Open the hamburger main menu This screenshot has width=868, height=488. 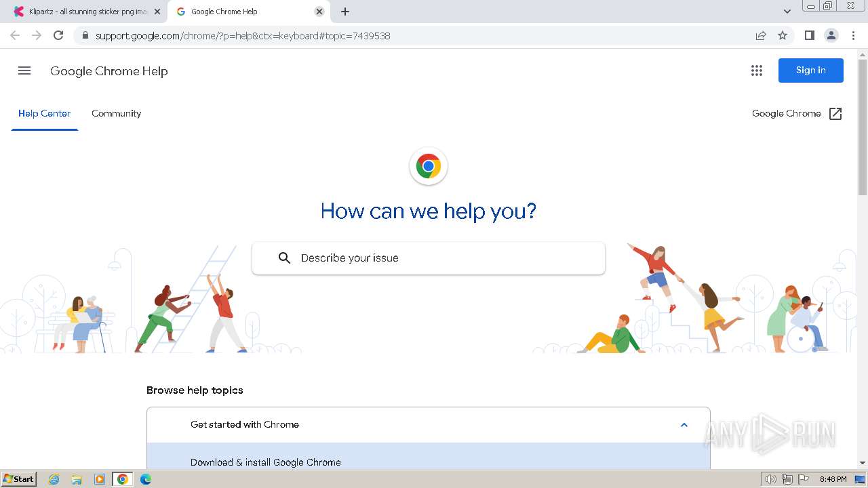24,70
